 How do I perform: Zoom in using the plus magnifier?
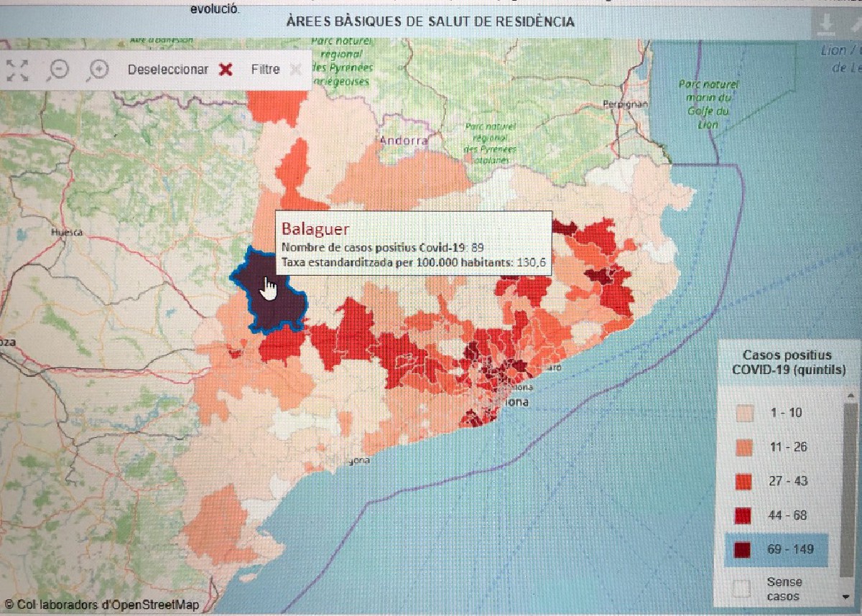tap(97, 70)
